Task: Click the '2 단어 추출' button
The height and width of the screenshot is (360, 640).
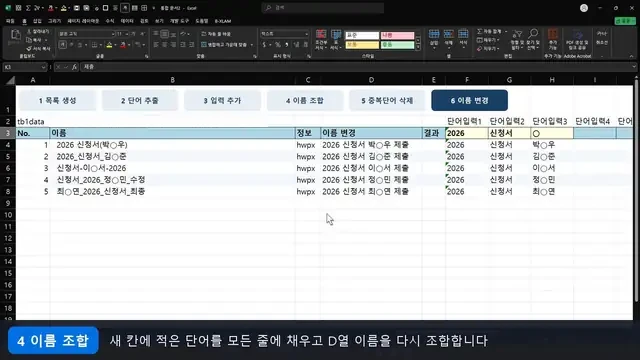Action: tap(140, 100)
